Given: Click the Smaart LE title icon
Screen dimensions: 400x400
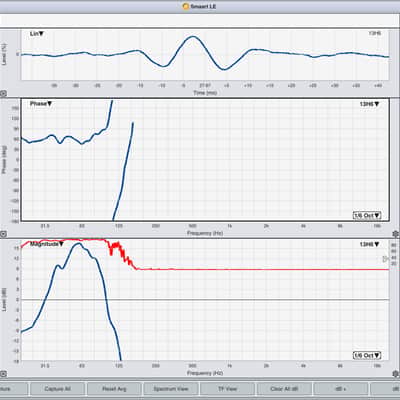Looking at the screenshot, I should tap(186, 6).
